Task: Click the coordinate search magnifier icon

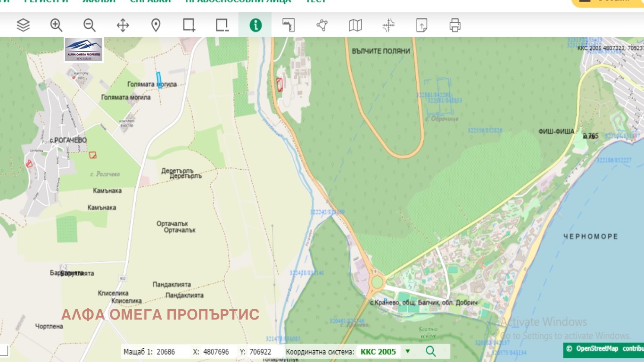Action: (x=430, y=352)
